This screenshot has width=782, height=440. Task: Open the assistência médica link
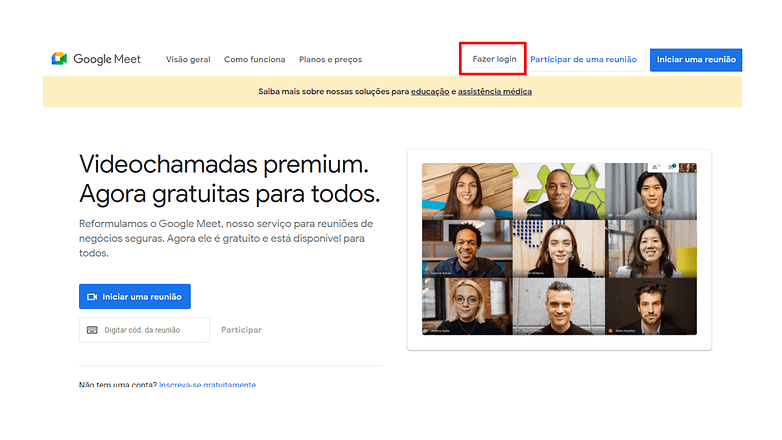(495, 92)
